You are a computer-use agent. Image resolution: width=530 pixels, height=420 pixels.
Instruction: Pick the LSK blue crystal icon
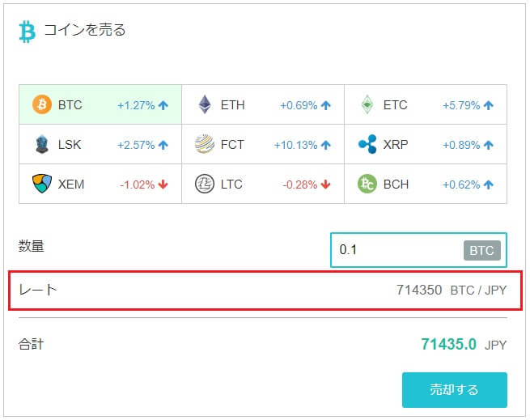pos(42,144)
